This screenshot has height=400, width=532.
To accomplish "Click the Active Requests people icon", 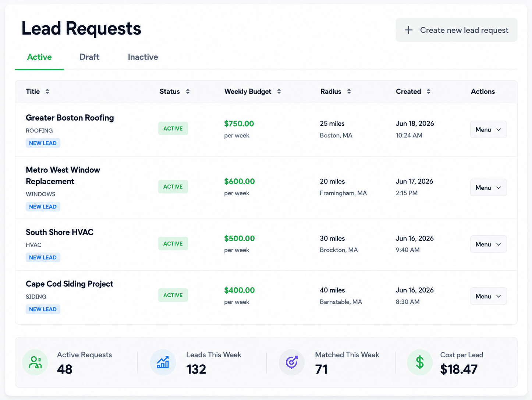I will [35, 362].
